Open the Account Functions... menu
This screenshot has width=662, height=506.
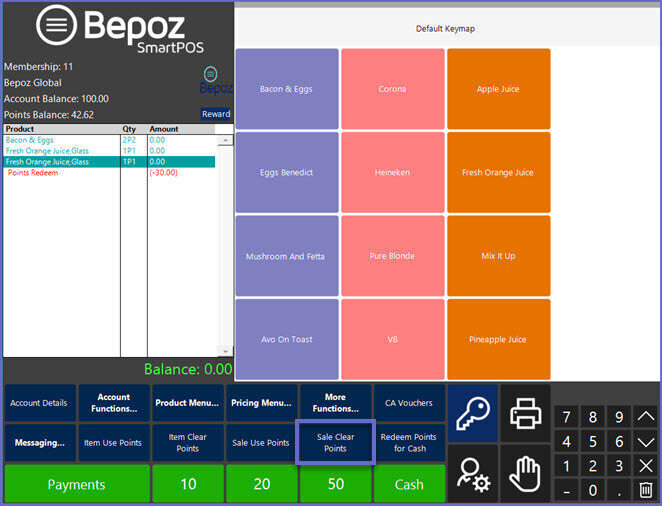click(x=114, y=403)
